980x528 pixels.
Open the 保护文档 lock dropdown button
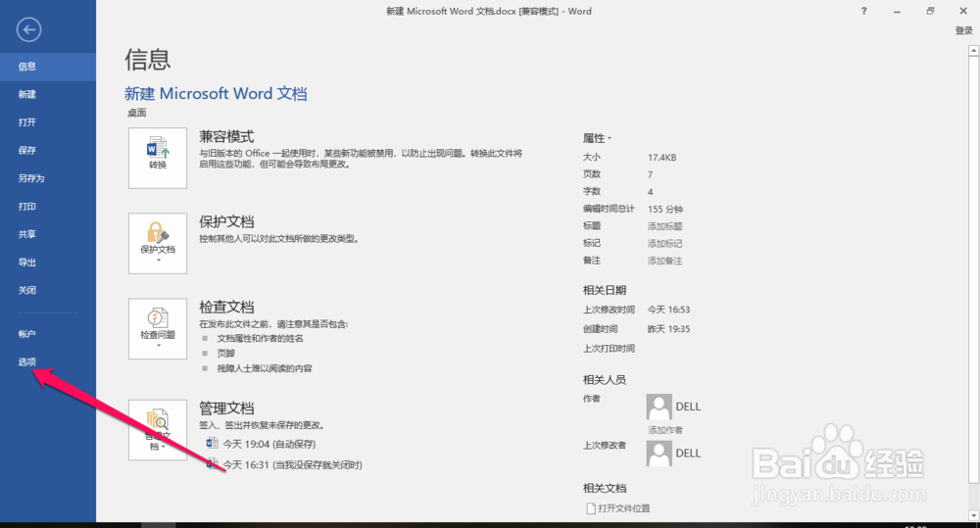pyautogui.click(x=158, y=243)
